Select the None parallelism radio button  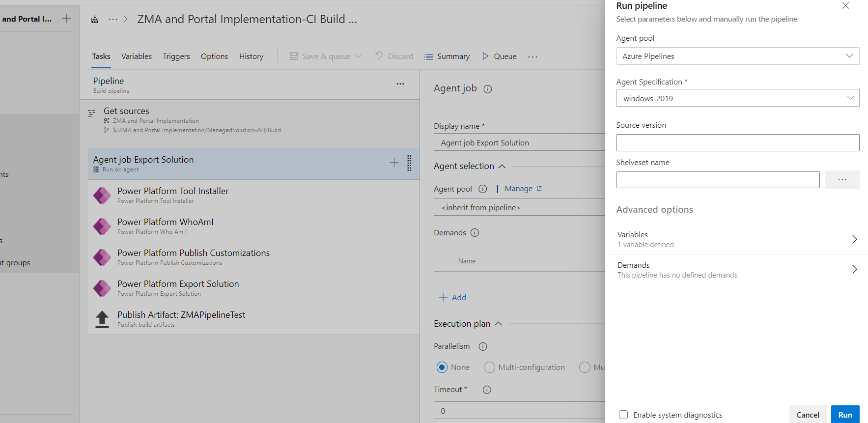click(x=442, y=367)
